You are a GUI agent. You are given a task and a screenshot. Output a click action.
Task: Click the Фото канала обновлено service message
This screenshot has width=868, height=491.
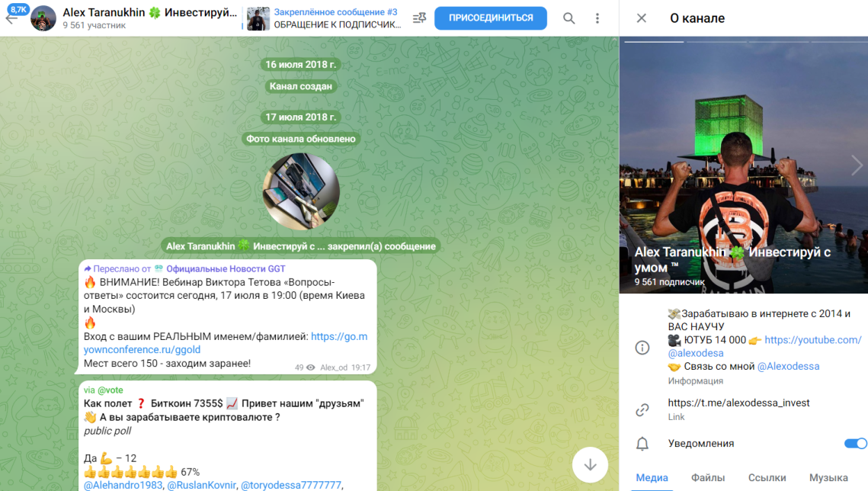(x=301, y=139)
